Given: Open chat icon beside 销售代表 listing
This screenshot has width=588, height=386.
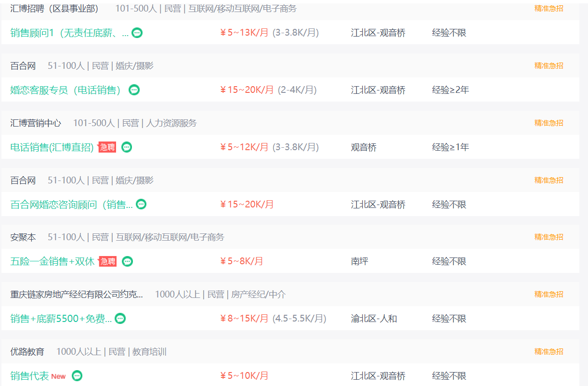Looking at the screenshot, I should coord(77,376).
